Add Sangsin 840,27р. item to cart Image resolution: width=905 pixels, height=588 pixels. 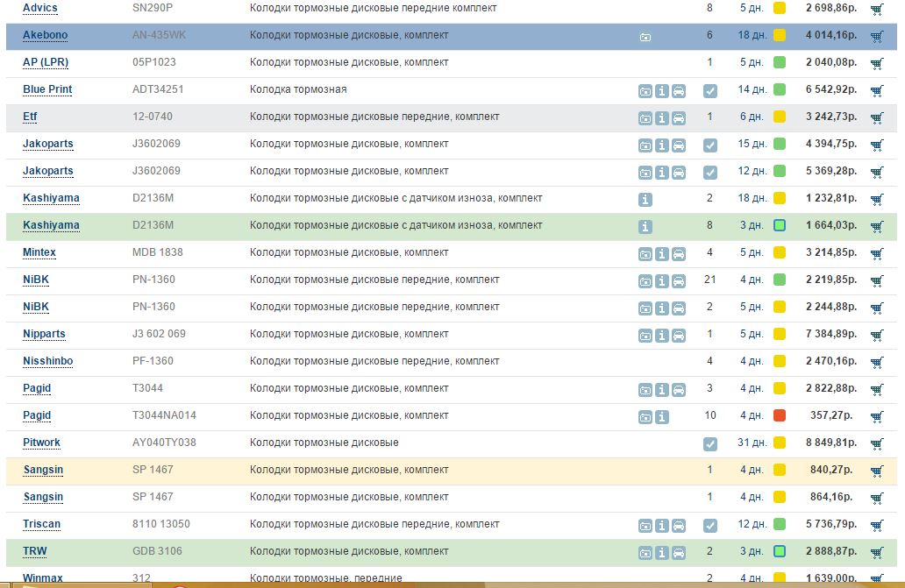tap(876, 471)
